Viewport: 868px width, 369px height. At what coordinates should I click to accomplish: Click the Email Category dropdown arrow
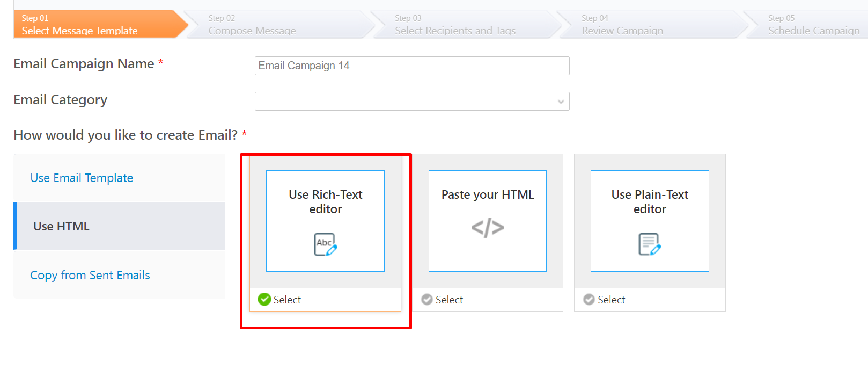pyautogui.click(x=561, y=102)
